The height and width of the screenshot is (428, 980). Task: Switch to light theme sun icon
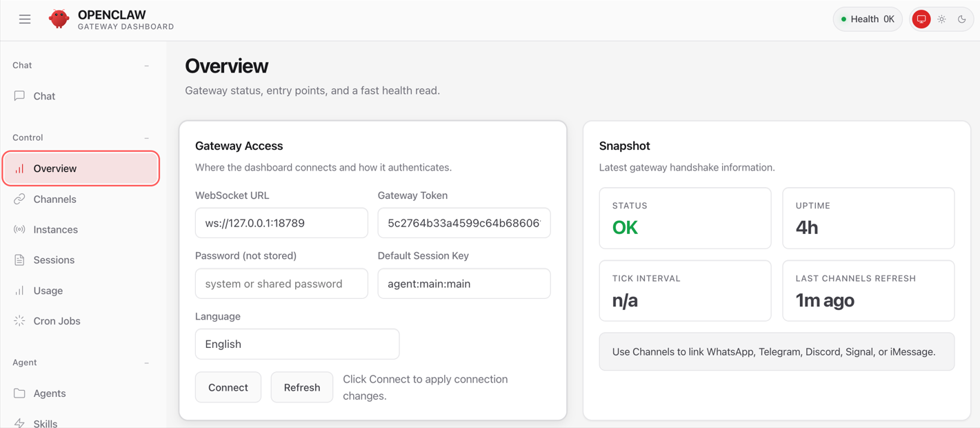click(x=942, y=19)
